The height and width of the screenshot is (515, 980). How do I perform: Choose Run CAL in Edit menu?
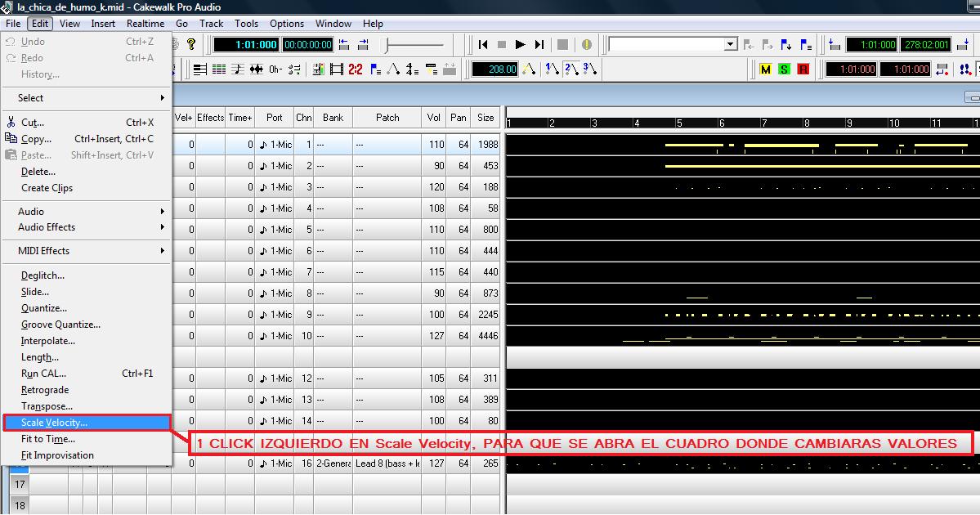[x=87, y=373]
